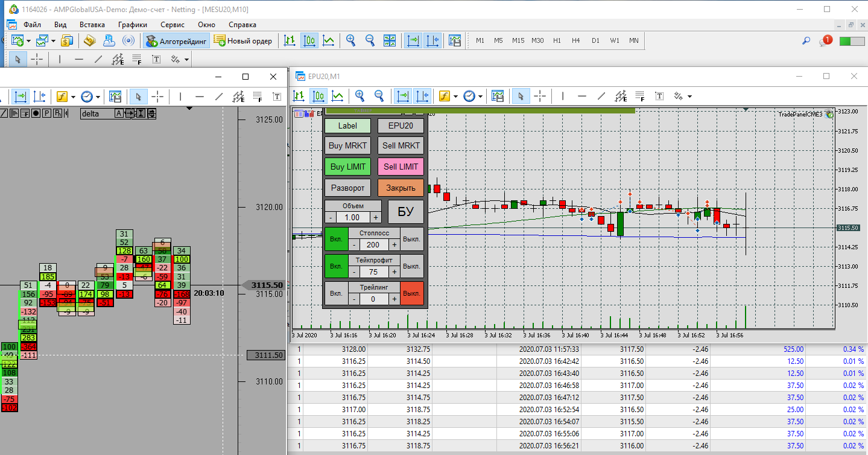Enable Стоплосс with its Вкл. button
Image resolution: width=868 pixels, height=455 pixels.
click(x=336, y=238)
